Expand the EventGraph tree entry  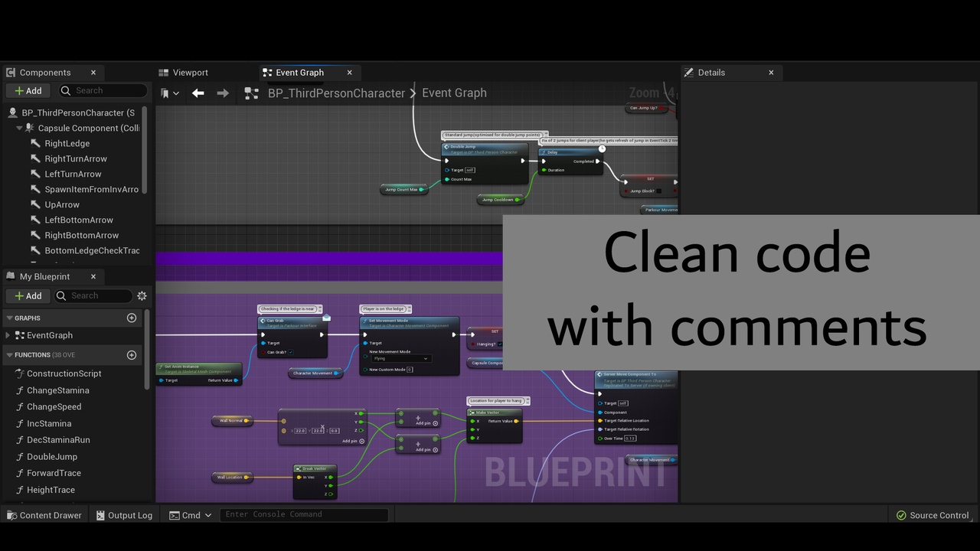coord(8,335)
